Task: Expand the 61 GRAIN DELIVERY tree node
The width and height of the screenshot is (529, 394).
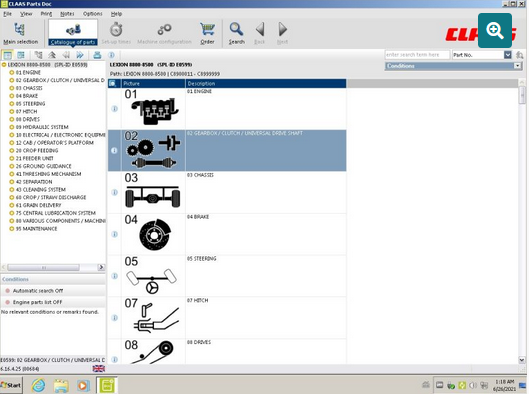Action: [12, 205]
